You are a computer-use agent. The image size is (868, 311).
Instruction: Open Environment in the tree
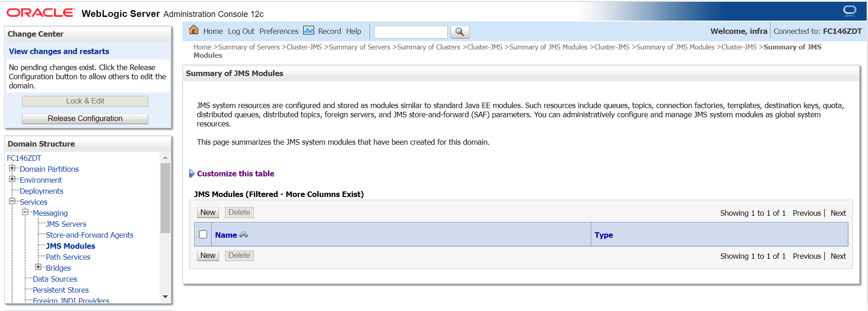coord(41,180)
